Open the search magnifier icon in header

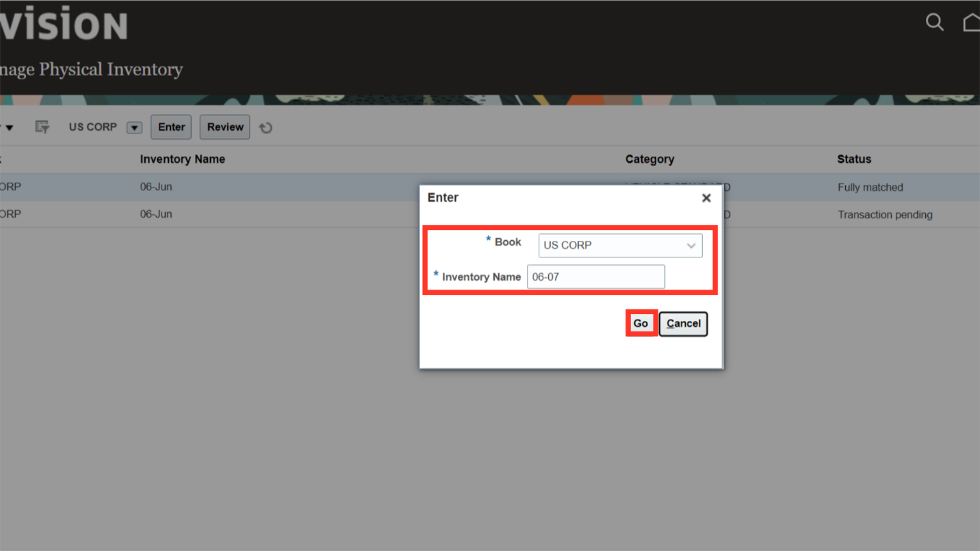[x=934, y=23]
